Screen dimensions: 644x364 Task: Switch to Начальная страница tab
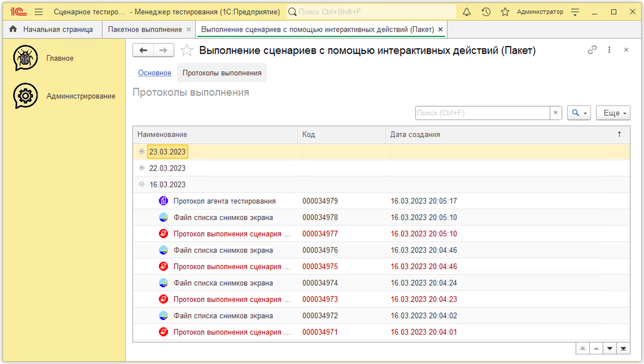[x=52, y=29]
